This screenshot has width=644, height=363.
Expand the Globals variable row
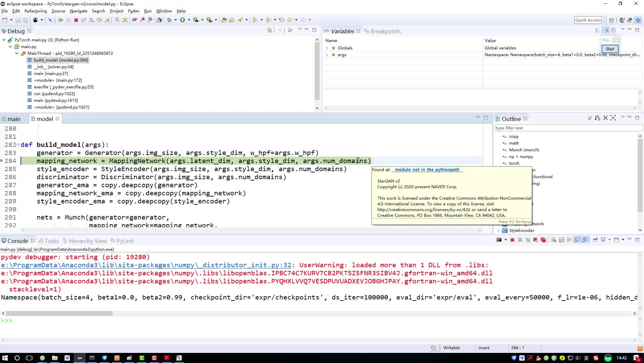pos(327,48)
